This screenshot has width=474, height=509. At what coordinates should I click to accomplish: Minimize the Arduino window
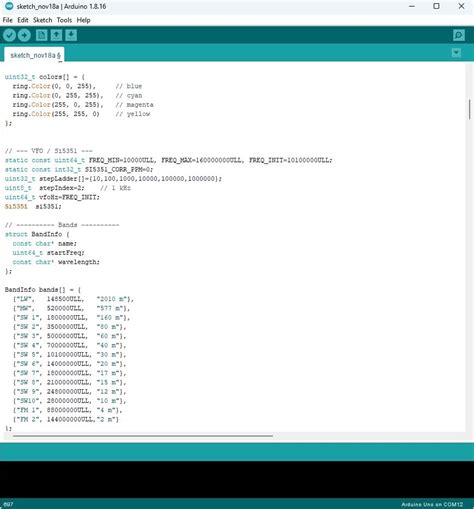tap(412, 6)
